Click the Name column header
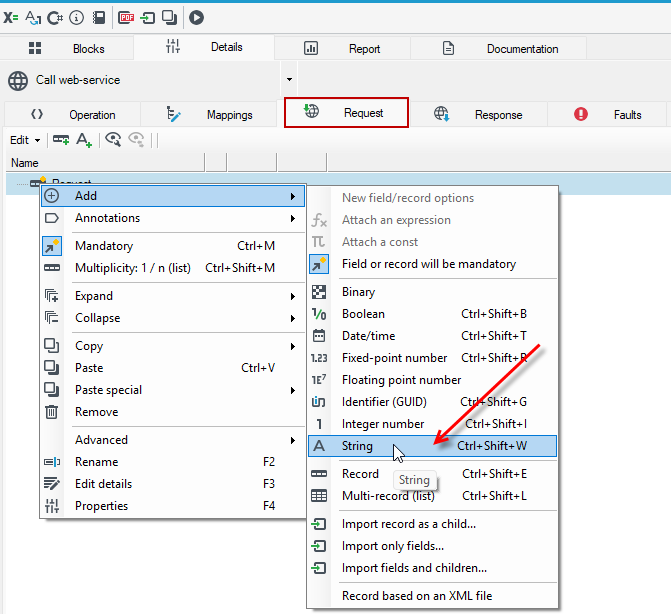671x614 pixels. (105, 163)
